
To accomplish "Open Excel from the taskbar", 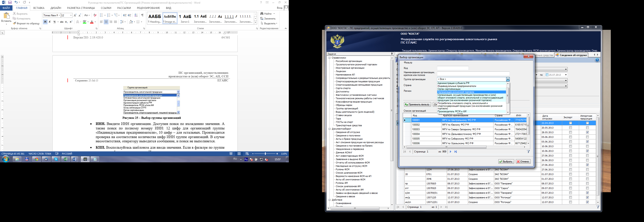I will tap(66, 159).
